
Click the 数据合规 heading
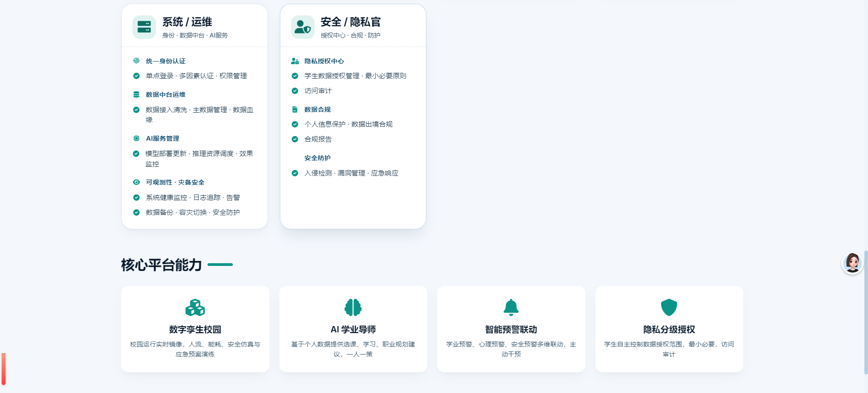tap(317, 109)
